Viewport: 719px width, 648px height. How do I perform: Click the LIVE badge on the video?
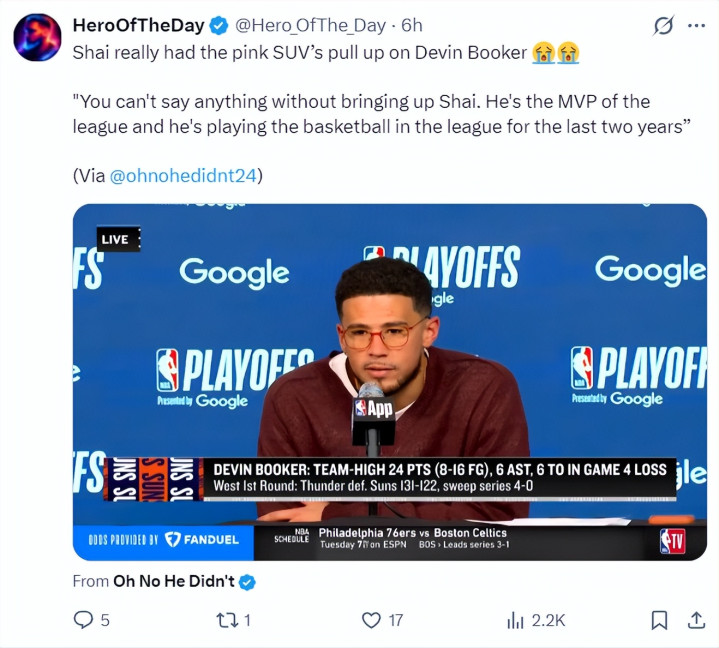(x=117, y=239)
